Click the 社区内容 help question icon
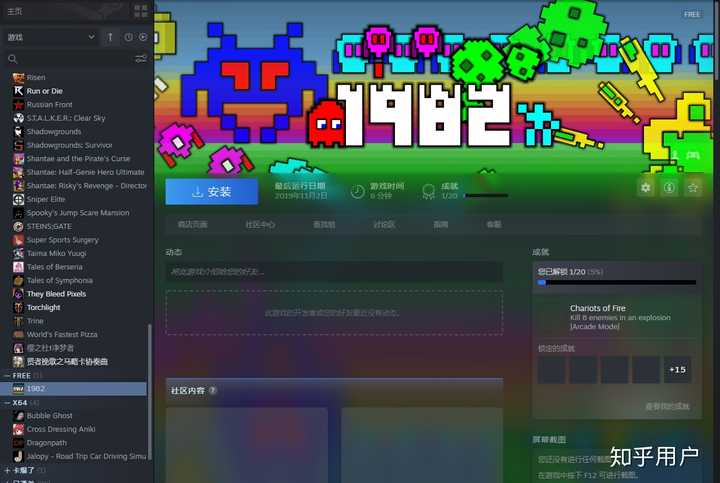Viewport: 720px width, 483px height. coord(213,390)
